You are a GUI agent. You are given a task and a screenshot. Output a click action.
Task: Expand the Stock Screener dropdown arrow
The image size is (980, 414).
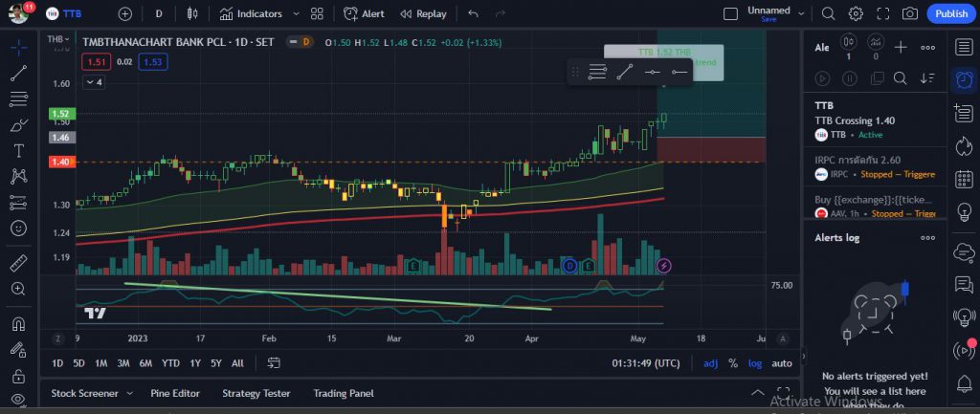[x=130, y=393]
